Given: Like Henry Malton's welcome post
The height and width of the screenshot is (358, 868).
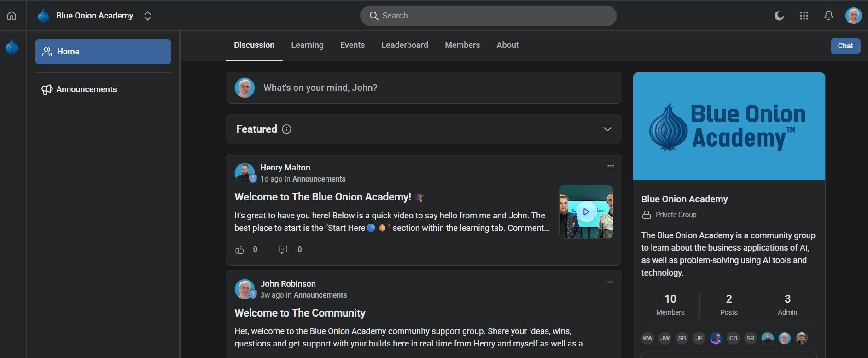Looking at the screenshot, I should coord(239,250).
